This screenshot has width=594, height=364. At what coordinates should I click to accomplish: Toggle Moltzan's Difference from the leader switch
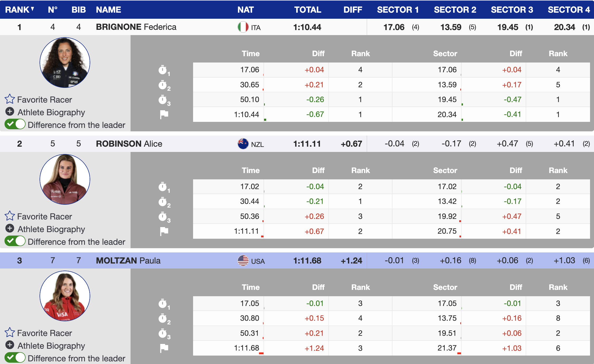15,358
